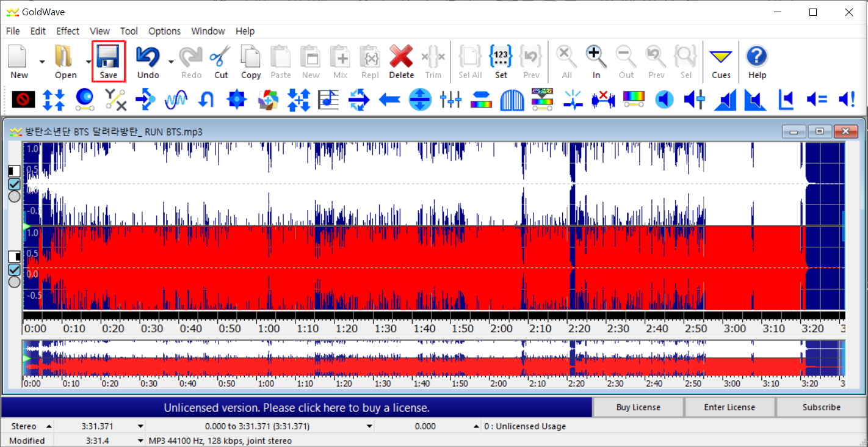Screen dimensions: 868x447
Task: Click the music note staff effect icon
Action: (328, 99)
